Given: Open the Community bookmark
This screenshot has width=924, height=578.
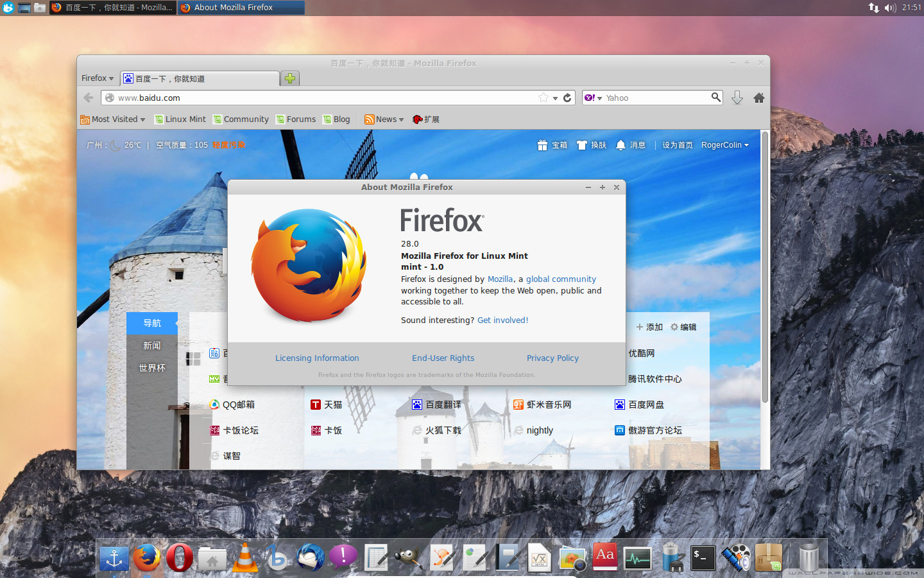Looking at the screenshot, I should pos(241,119).
